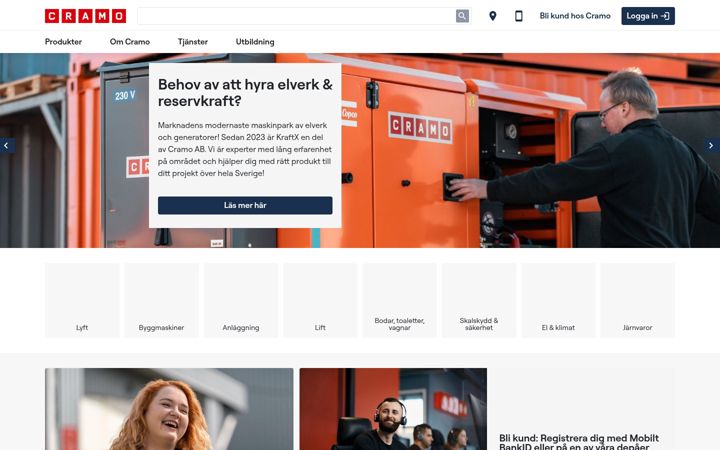Click heading Behov av att hyra elverk
The height and width of the screenshot is (450, 720).
[245, 93]
